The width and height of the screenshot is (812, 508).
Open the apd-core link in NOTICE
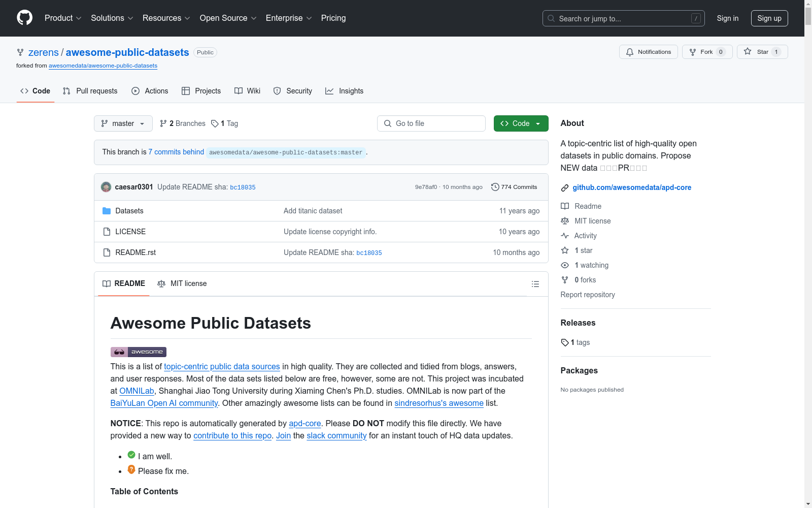point(305,423)
